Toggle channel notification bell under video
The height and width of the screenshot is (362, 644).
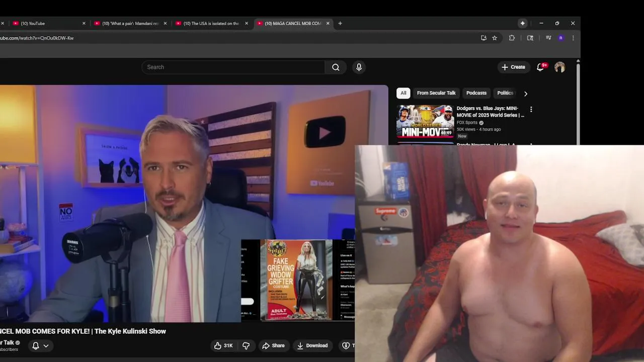click(36, 345)
